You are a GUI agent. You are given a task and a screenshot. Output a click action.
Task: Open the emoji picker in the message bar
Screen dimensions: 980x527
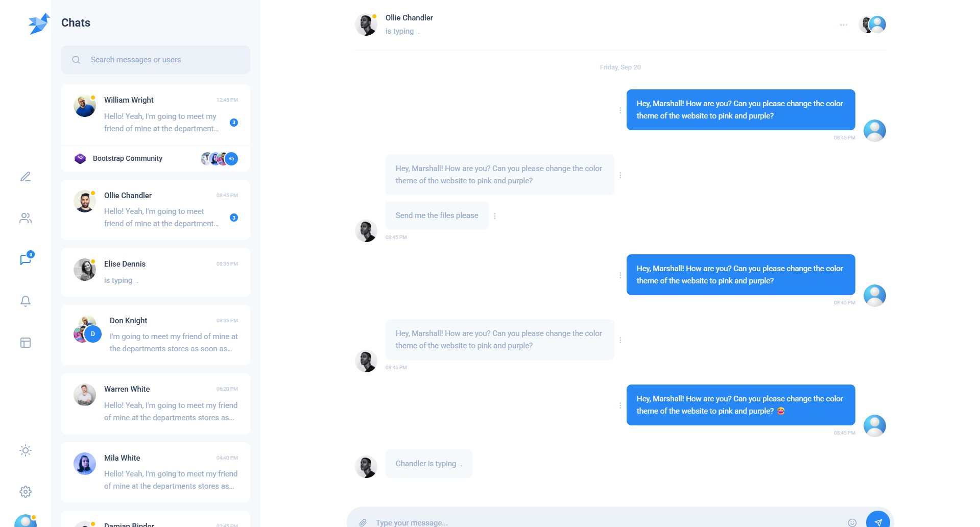852,522
